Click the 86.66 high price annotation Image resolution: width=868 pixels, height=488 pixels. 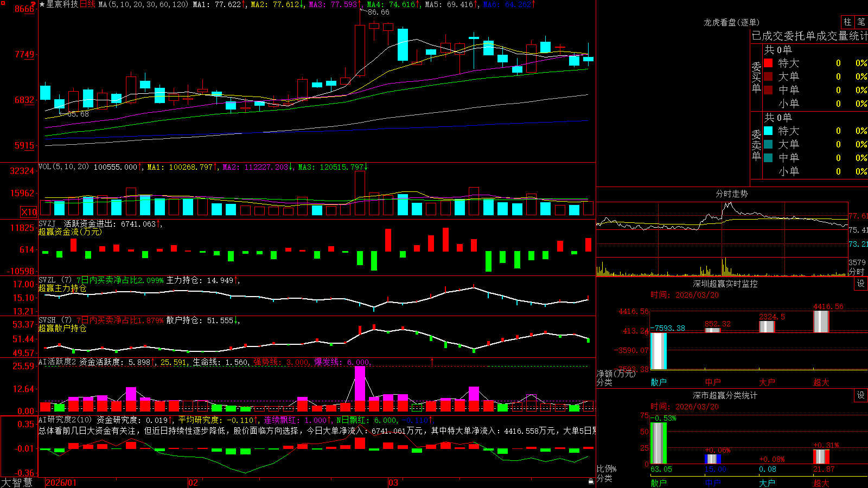pos(378,12)
